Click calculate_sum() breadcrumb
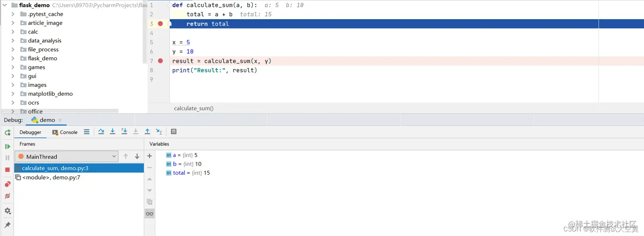 [194, 108]
